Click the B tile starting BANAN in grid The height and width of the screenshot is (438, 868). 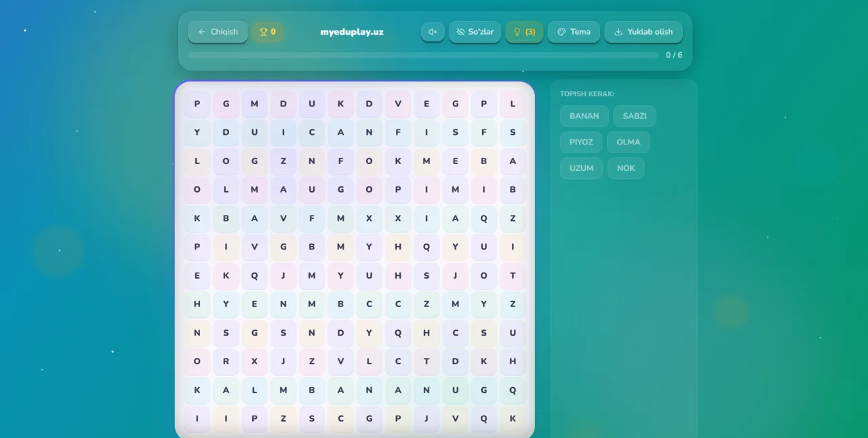[x=312, y=390]
